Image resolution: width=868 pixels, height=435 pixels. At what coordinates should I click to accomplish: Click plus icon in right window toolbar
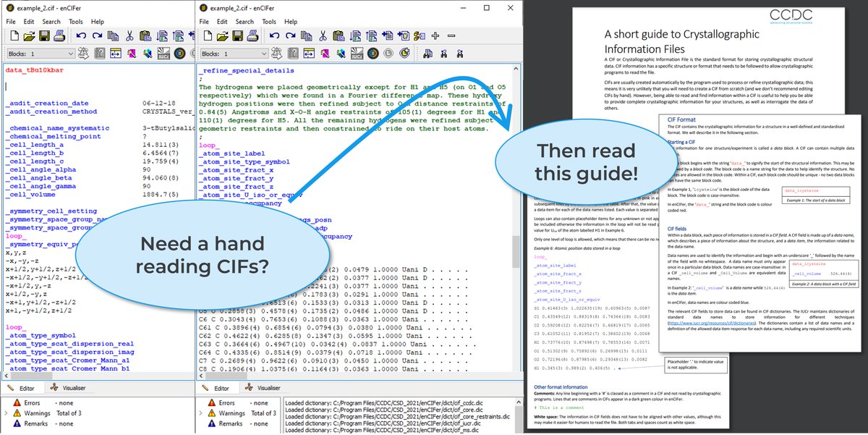(x=435, y=35)
